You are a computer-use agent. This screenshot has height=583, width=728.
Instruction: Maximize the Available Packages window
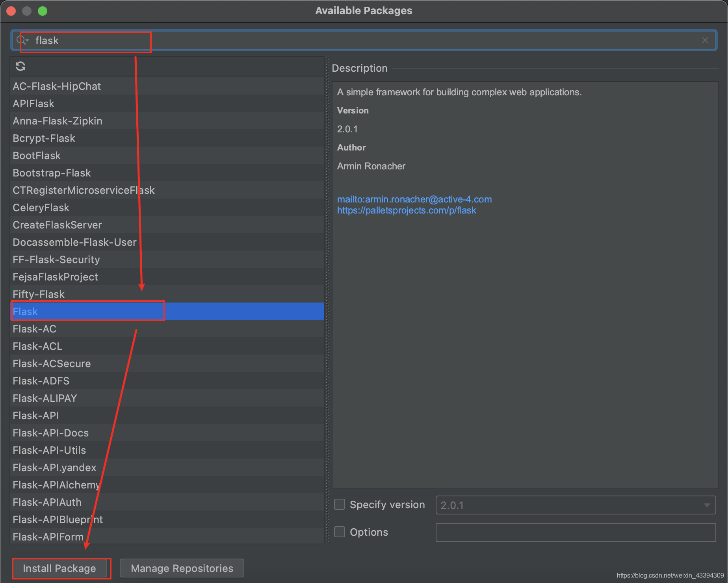tap(43, 11)
